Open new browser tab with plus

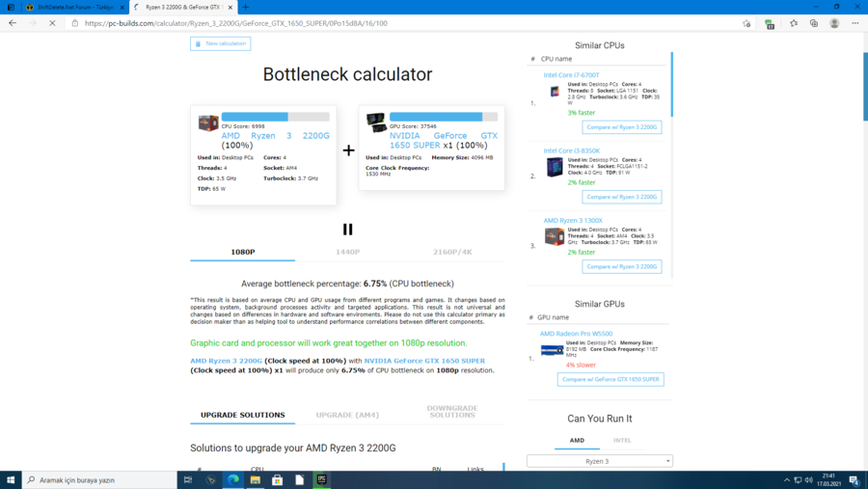(246, 7)
